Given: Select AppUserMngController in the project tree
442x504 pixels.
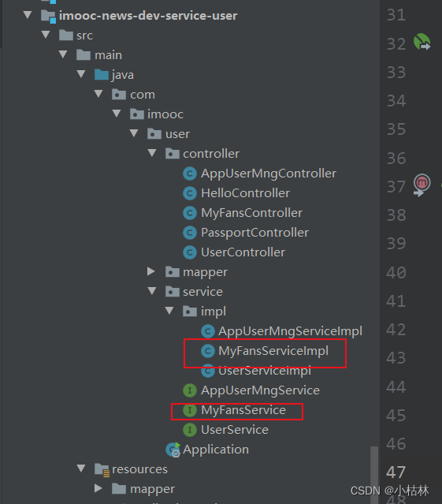Looking at the screenshot, I should click(269, 174).
